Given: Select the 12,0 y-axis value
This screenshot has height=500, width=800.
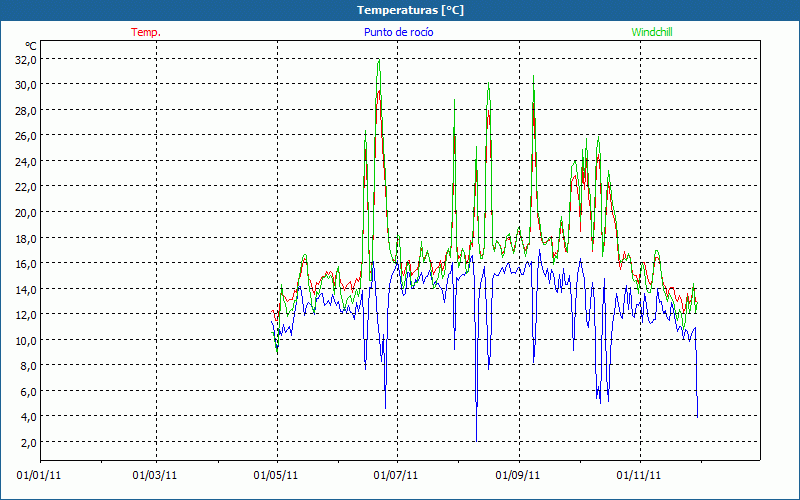Looking at the screenshot, I should 26,315.
